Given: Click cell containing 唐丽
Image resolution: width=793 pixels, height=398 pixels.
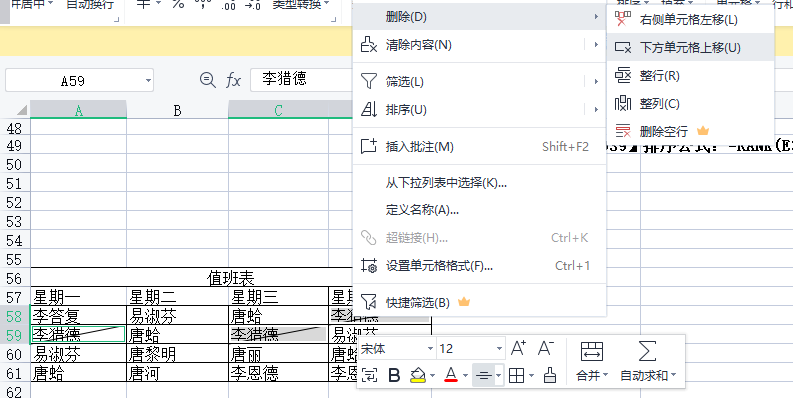Looking at the screenshot, I should click(278, 354).
